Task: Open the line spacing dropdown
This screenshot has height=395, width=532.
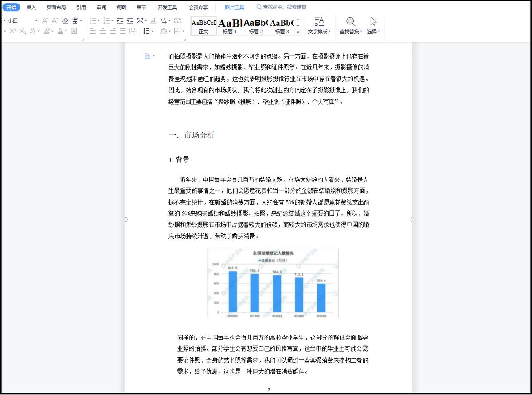Action: [148, 30]
